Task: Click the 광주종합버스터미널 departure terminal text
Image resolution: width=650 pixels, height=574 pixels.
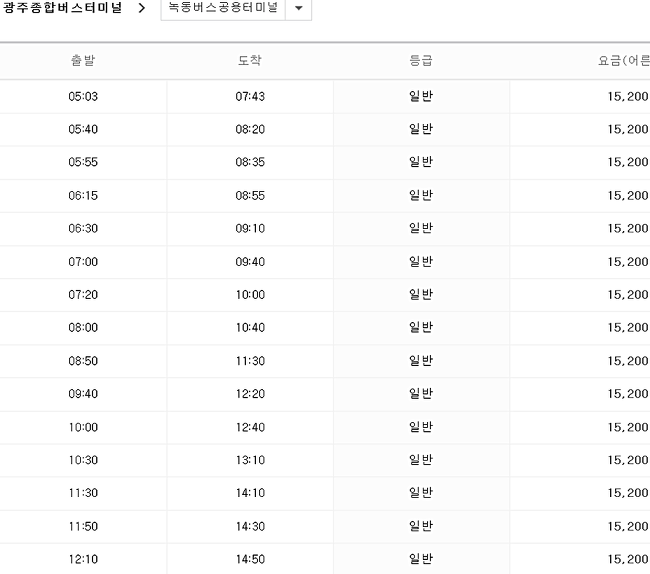Action: coord(62,8)
